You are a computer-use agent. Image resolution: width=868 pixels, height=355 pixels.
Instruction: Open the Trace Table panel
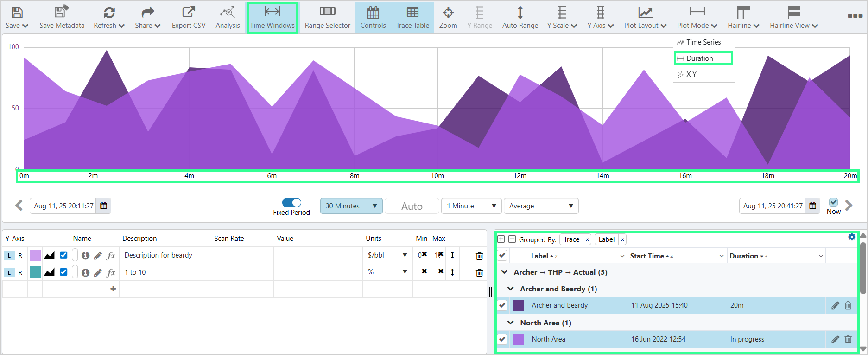pos(412,18)
